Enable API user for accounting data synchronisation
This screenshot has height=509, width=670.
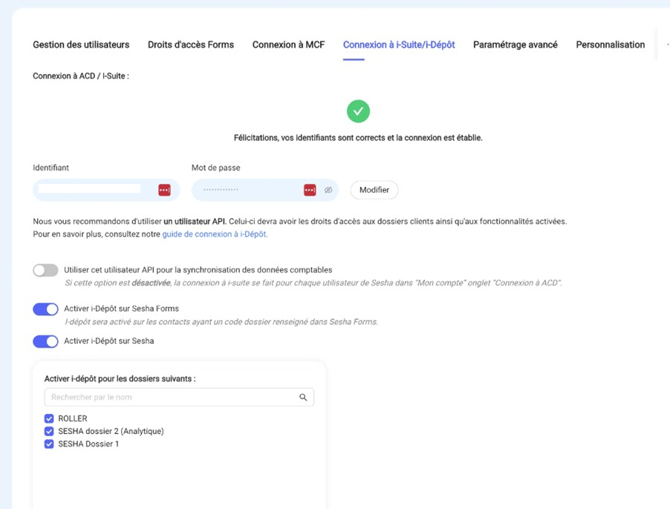pyautogui.click(x=45, y=270)
